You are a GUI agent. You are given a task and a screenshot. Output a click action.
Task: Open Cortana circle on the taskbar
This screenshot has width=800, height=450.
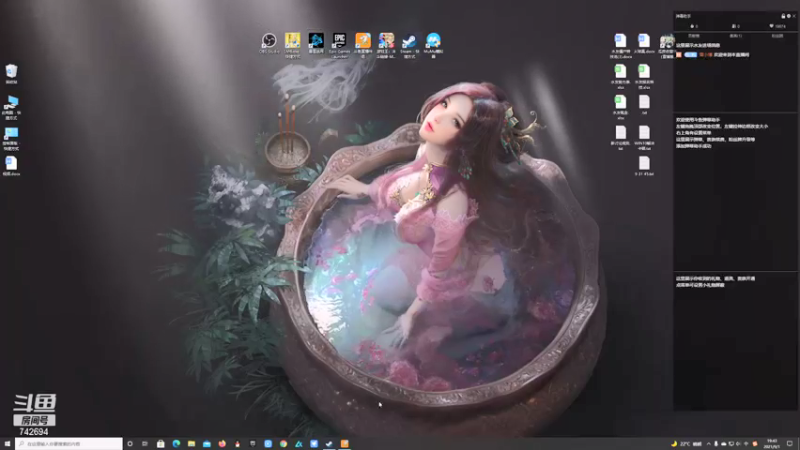pos(130,444)
